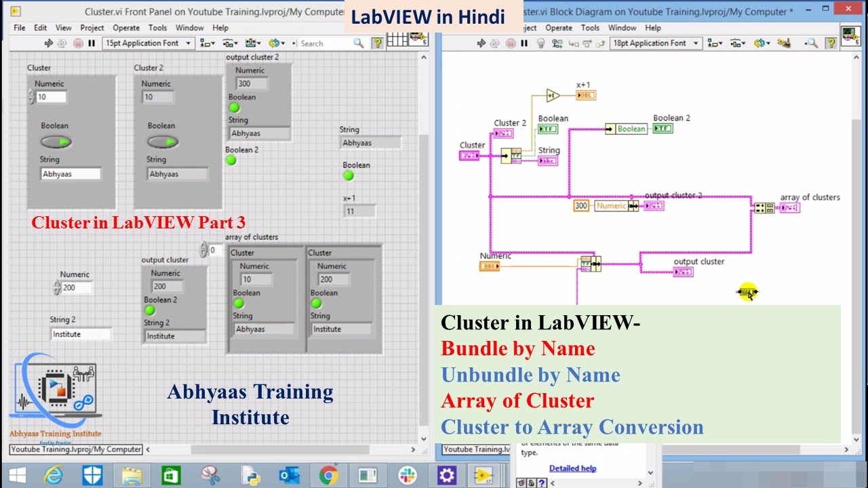Image resolution: width=868 pixels, height=488 pixels.
Task: Click Abort Execution in Block Diagram toolbar
Action: (511, 43)
